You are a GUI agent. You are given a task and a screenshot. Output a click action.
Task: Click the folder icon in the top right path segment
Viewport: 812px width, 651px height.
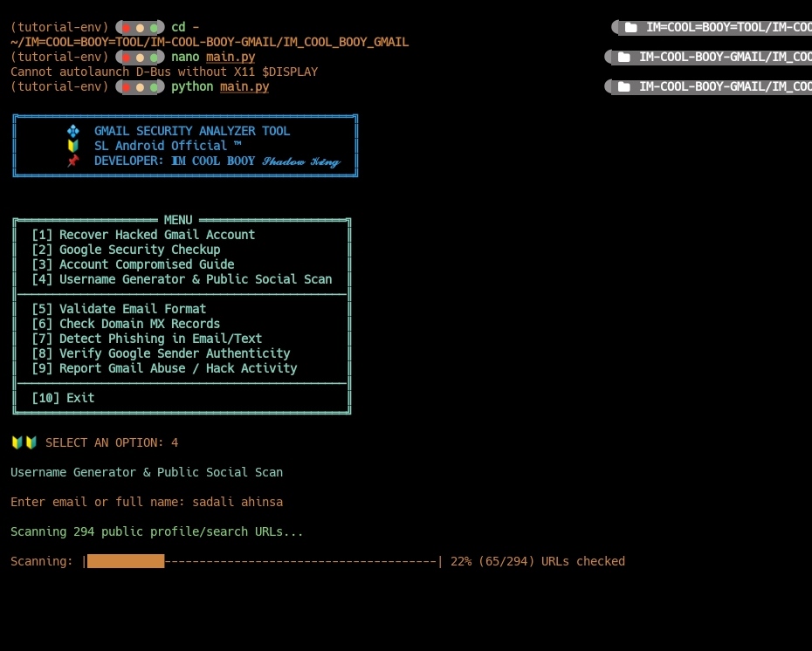click(x=630, y=27)
